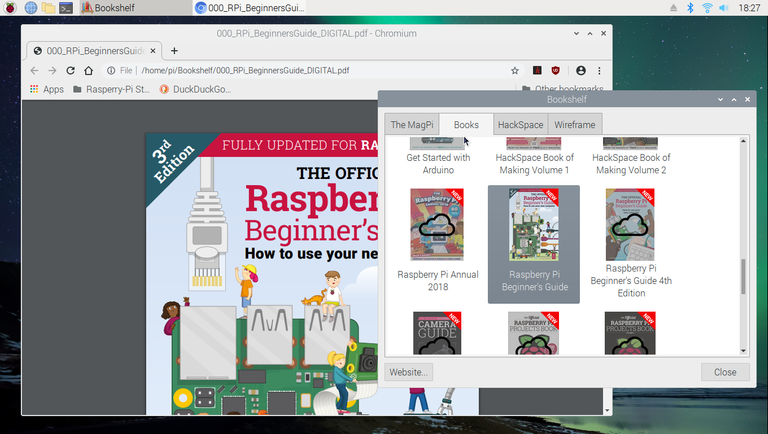Image resolution: width=768 pixels, height=434 pixels.
Task: Open the Raspberry Pi main menu
Action: click(10, 8)
